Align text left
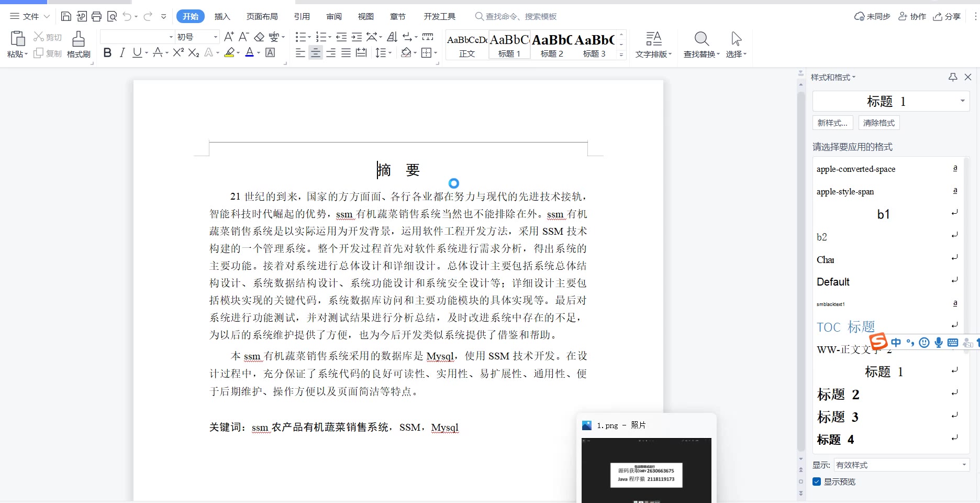Screen dimensions: 980x503 (300, 53)
